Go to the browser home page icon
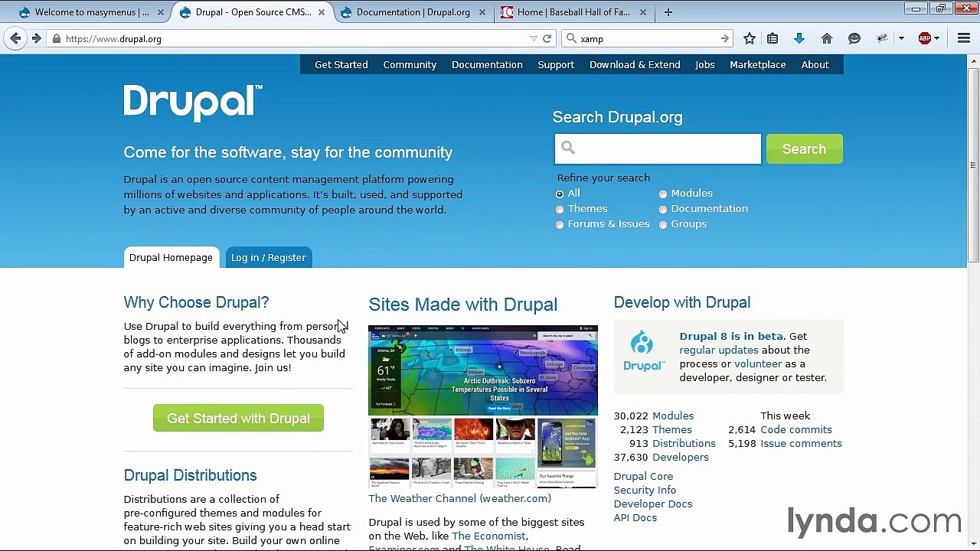This screenshot has height=551, width=980. tap(827, 38)
